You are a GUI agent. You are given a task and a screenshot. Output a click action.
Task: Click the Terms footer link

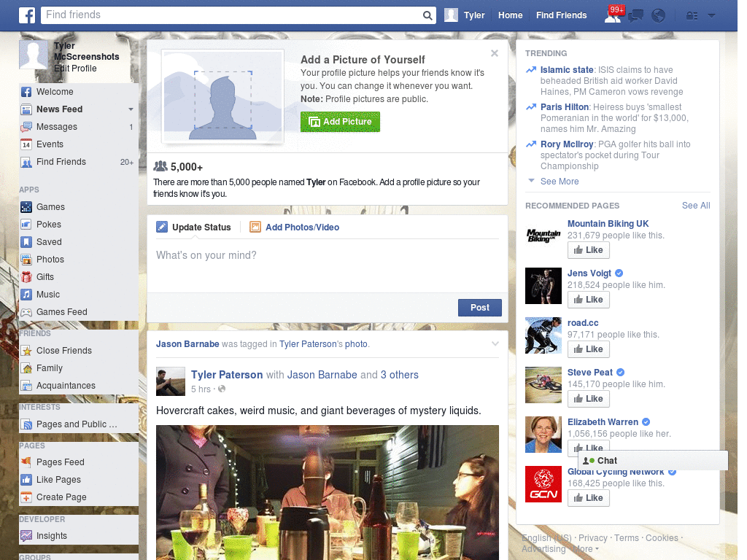[626, 538]
